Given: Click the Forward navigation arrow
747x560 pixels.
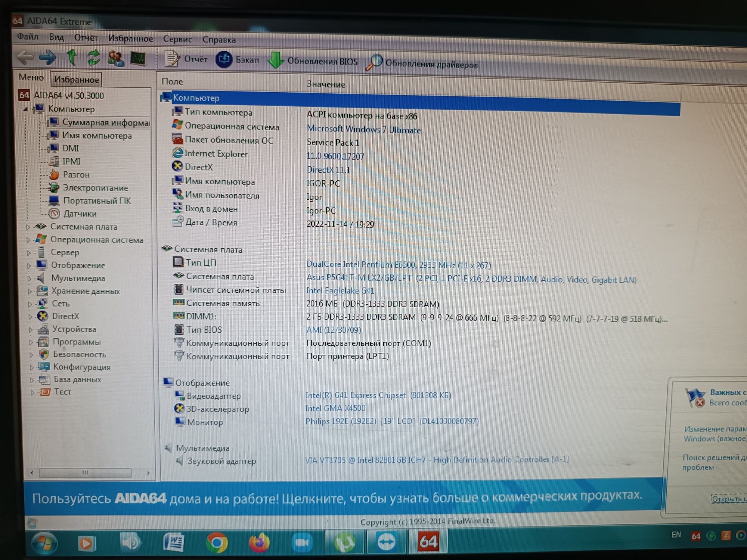Looking at the screenshot, I should (48, 57).
